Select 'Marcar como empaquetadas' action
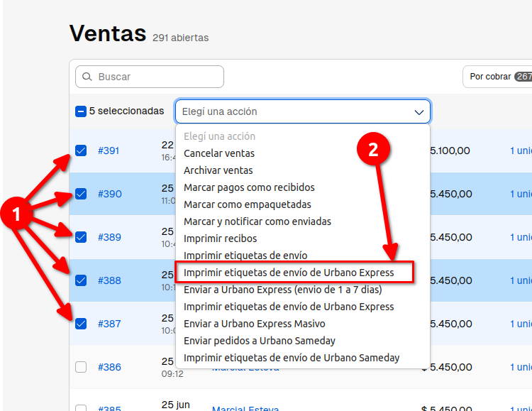The height and width of the screenshot is (411, 532). tap(247, 204)
